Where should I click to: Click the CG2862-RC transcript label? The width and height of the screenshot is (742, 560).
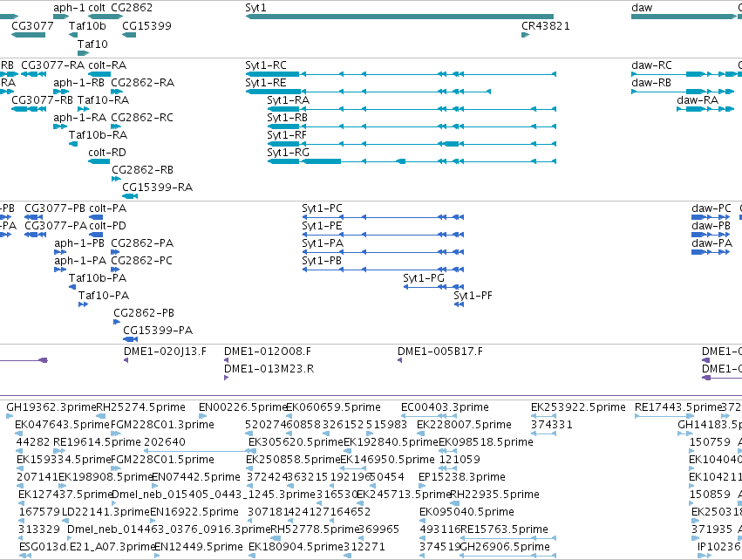click(x=142, y=118)
